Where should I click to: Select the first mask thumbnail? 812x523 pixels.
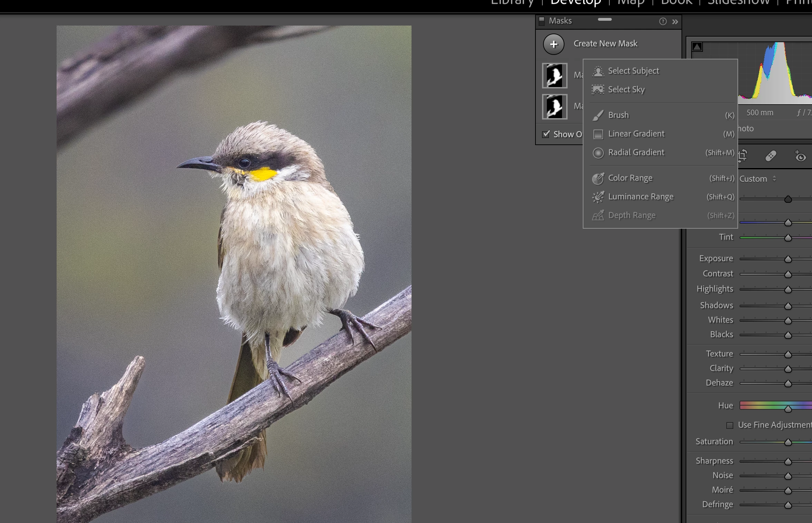pyautogui.click(x=554, y=75)
